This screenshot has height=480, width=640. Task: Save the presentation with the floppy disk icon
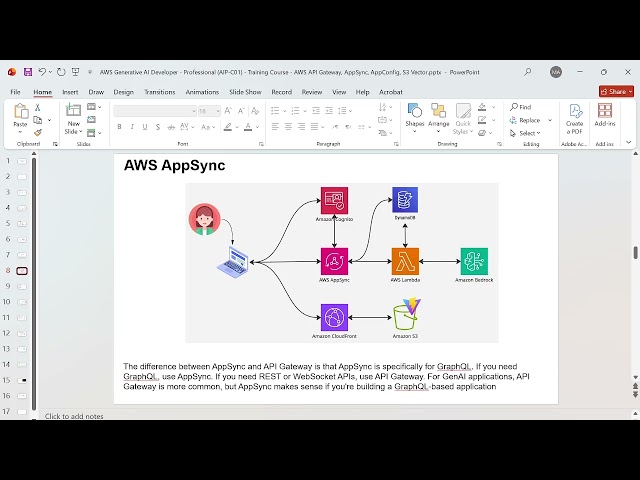(x=28, y=72)
